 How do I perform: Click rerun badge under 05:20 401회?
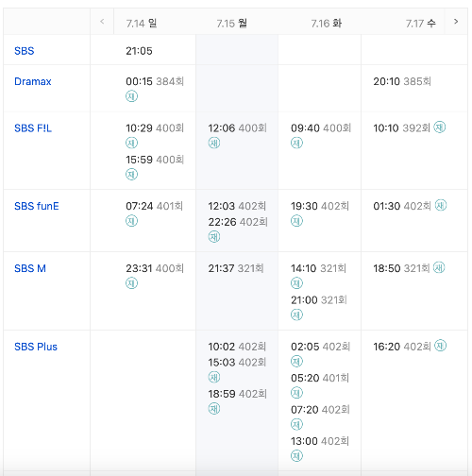[x=296, y=393]
